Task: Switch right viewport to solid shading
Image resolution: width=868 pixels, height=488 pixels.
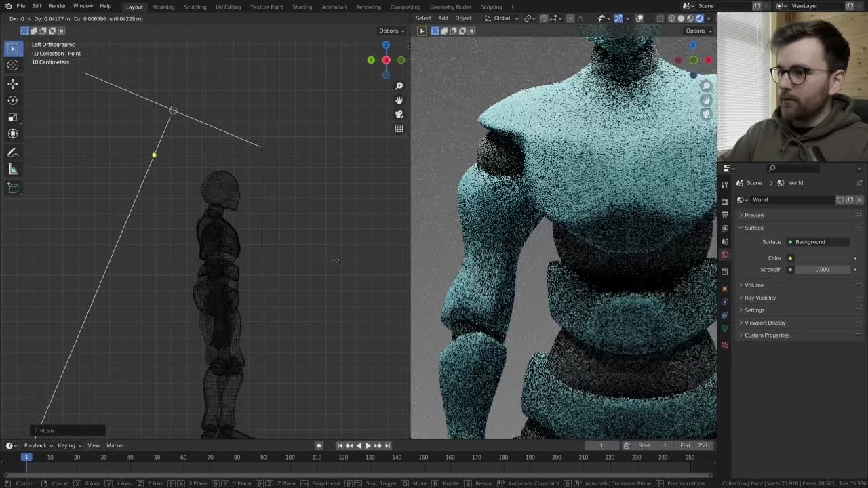Action: (x=681, y=18)
